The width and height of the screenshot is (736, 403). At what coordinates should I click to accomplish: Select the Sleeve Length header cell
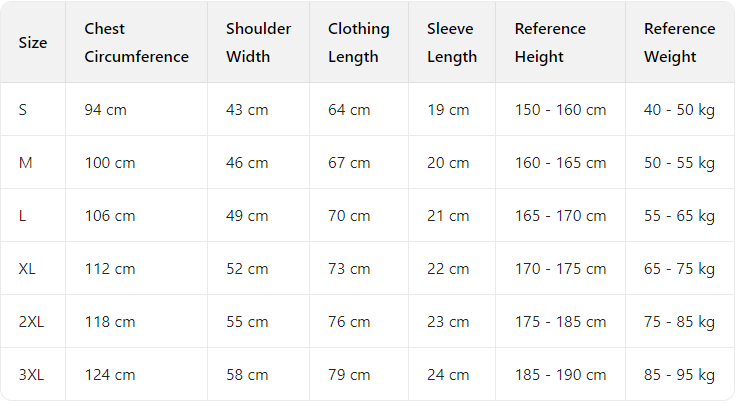click(452, 43)
